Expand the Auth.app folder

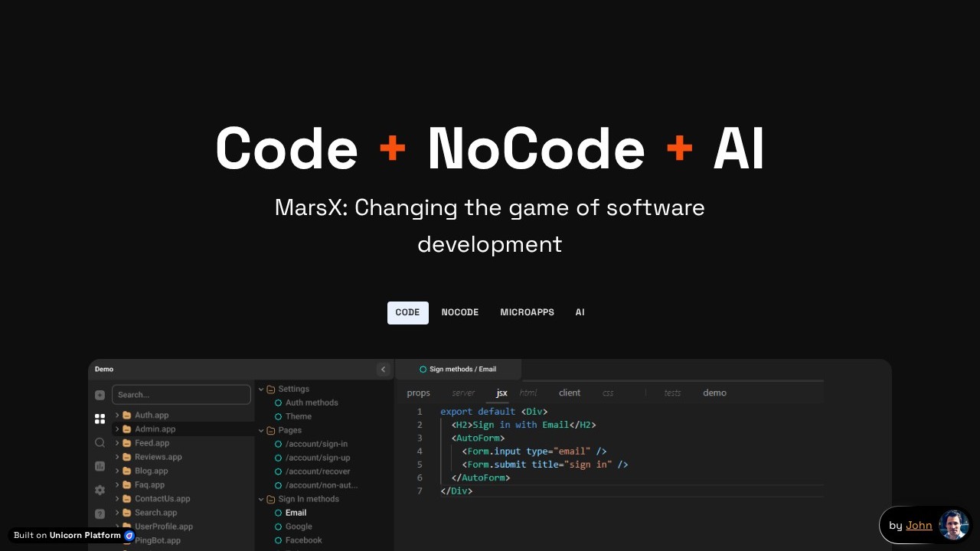tap(117, 416)
